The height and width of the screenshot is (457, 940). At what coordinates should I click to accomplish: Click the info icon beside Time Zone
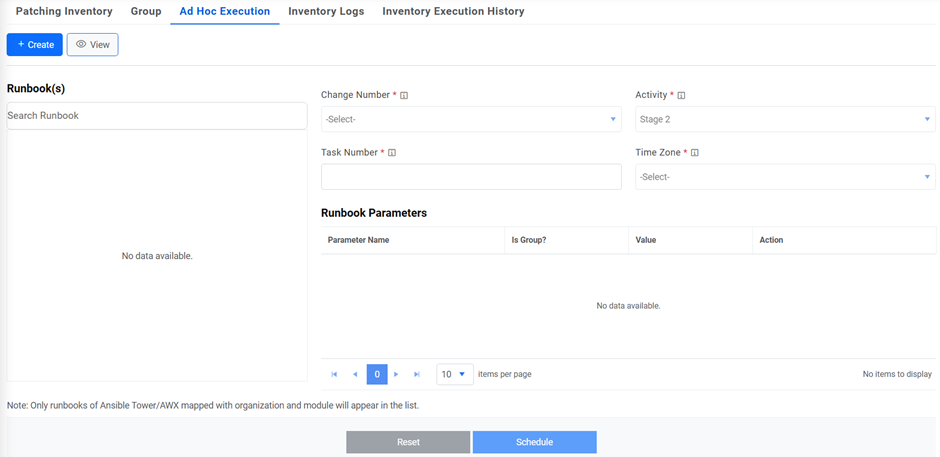click(x=694, y=153)
